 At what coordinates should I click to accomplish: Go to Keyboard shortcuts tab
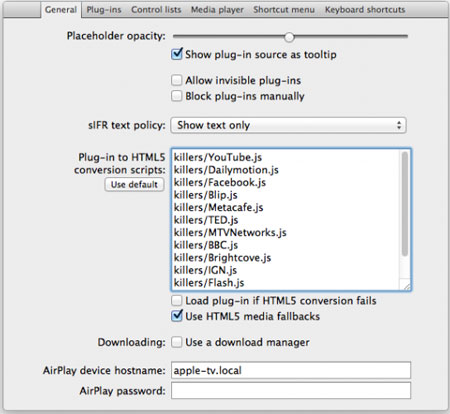click(365, 10)
